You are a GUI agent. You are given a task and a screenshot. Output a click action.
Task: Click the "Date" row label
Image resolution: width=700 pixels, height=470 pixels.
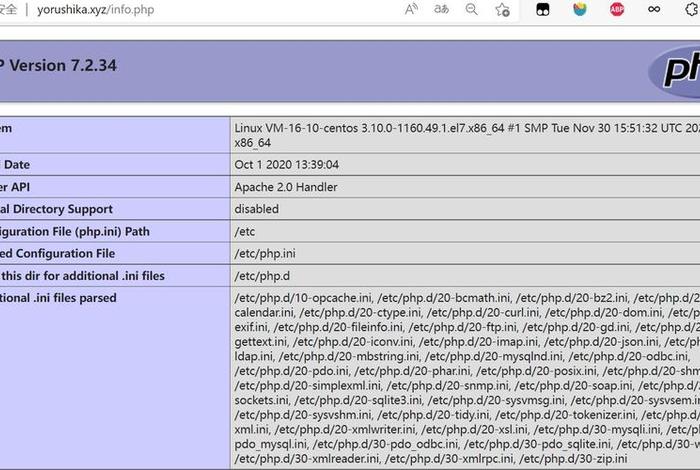click(17, 165)
